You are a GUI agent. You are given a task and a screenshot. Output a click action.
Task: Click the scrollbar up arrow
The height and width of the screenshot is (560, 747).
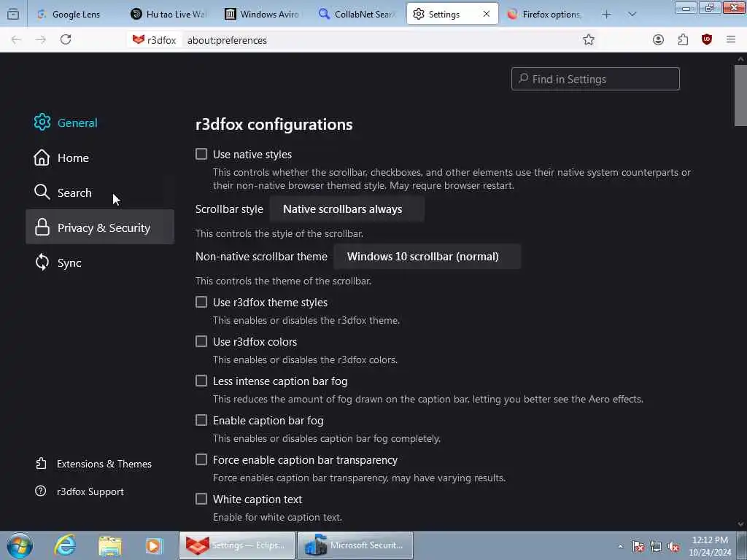740,59
